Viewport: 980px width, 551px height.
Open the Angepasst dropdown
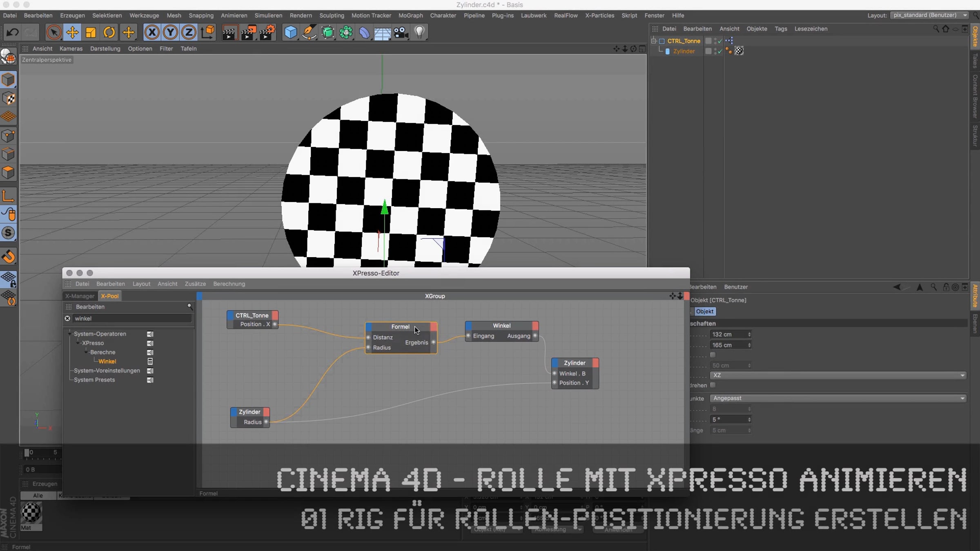[838, 398]
